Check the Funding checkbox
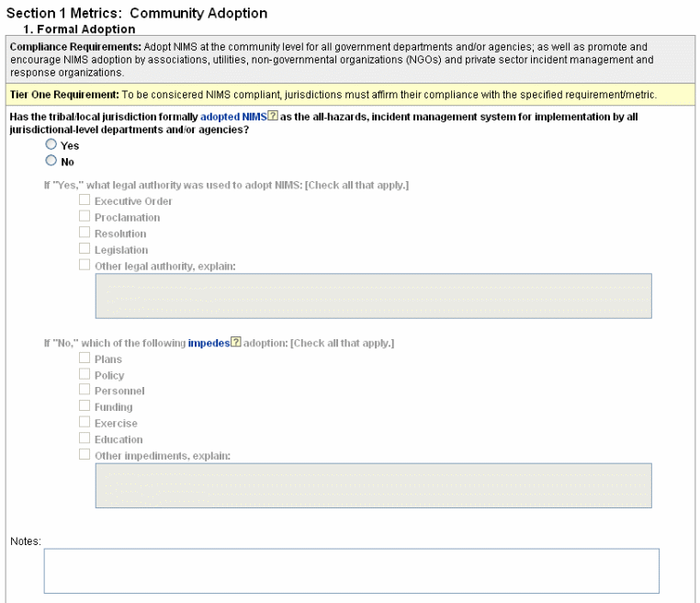700x603 pixels. click(85, 406)
